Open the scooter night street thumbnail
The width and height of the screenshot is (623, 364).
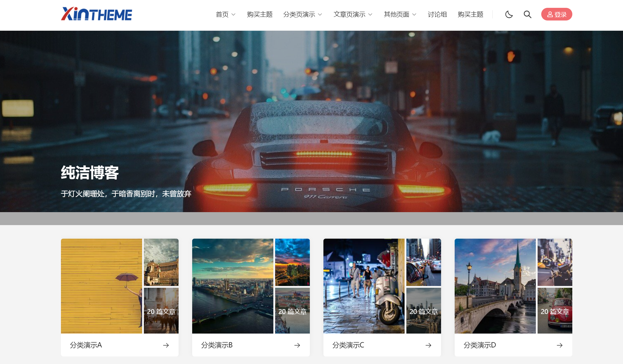364,286
